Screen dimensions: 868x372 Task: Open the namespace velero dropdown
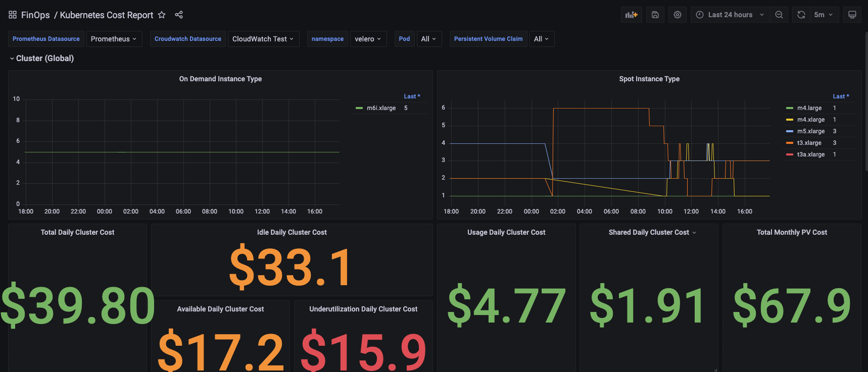tap(368, 39)
